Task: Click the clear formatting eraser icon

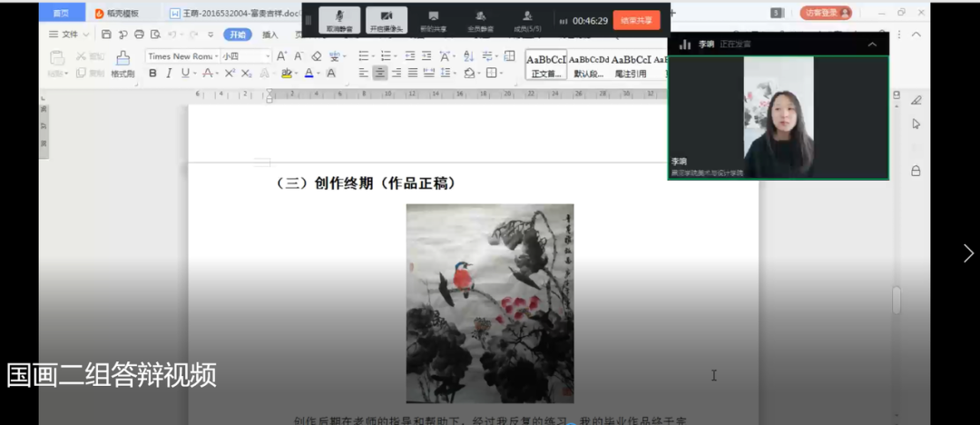Action: pos(316,56)
